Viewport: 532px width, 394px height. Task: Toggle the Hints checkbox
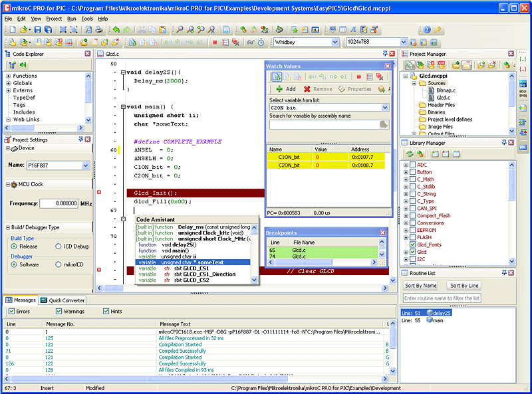(x=106, y=311)
